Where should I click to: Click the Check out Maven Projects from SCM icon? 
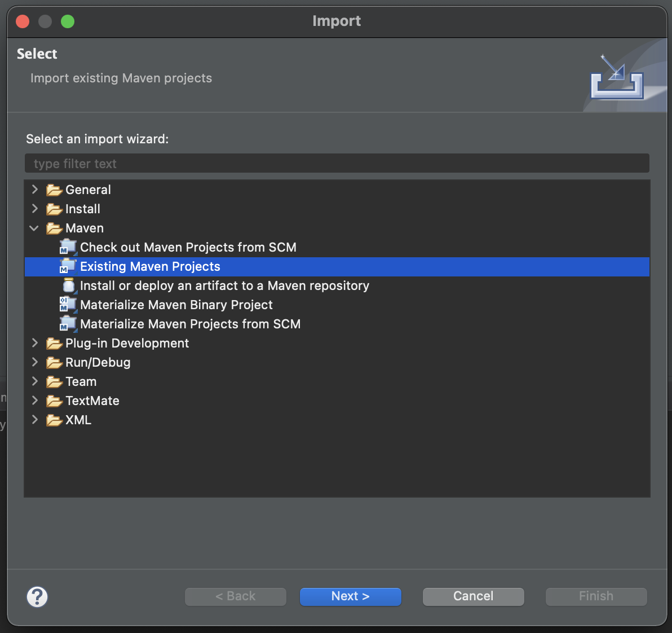click(68, 247)
